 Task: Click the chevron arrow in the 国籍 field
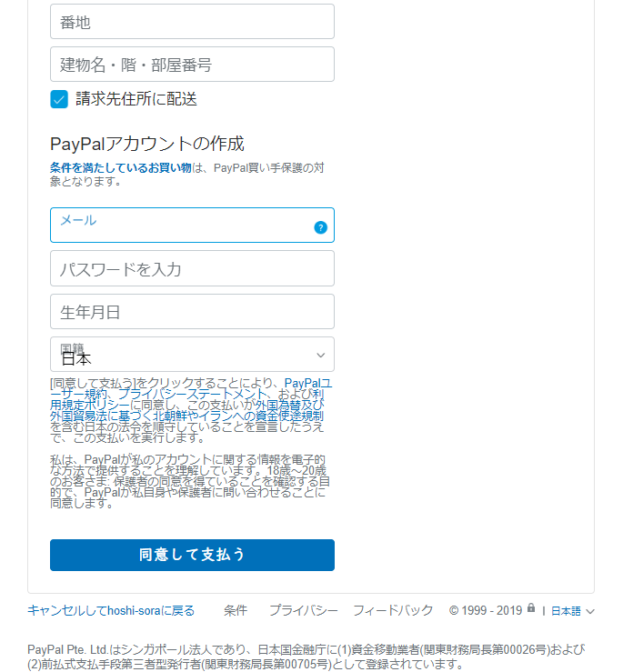tap(320, 356)
